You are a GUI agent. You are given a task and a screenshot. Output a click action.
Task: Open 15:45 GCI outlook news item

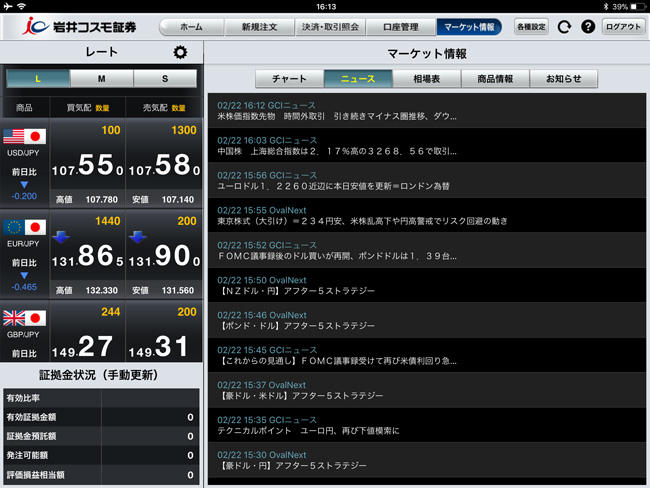click(x=427, y=355)
